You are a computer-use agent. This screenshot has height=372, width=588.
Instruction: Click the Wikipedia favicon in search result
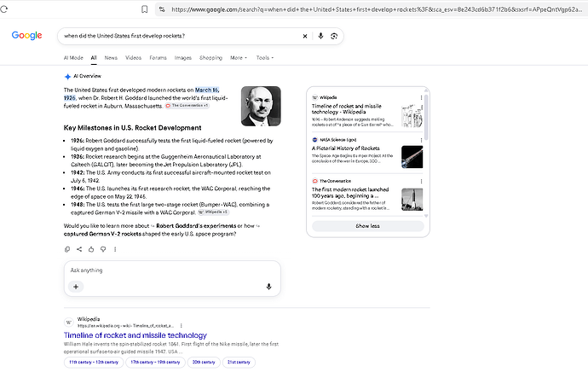[69, 322]
